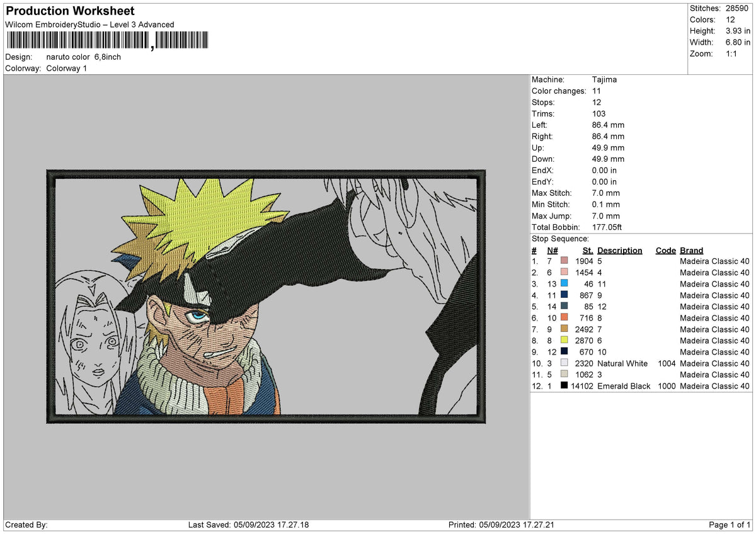This screenshot has width=756, height=534.
Task: Select the Zoom value '1:1'
Action: click(x=731, y=54)
